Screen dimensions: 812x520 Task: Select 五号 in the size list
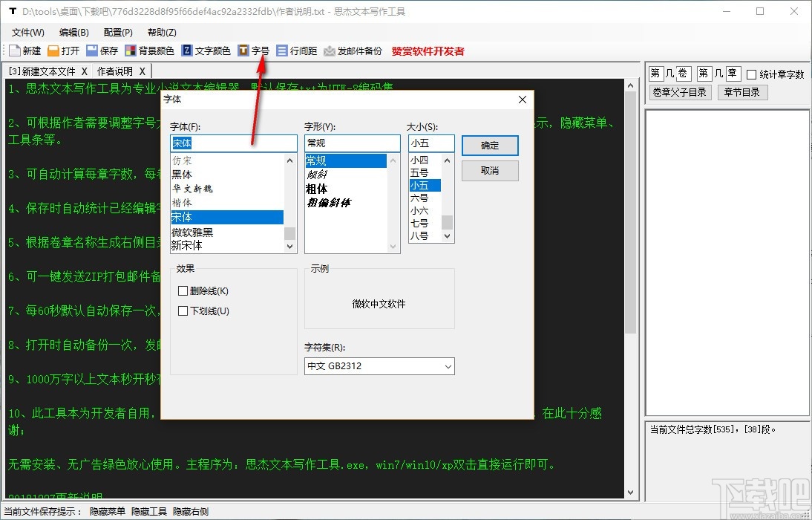click(422, 172)
